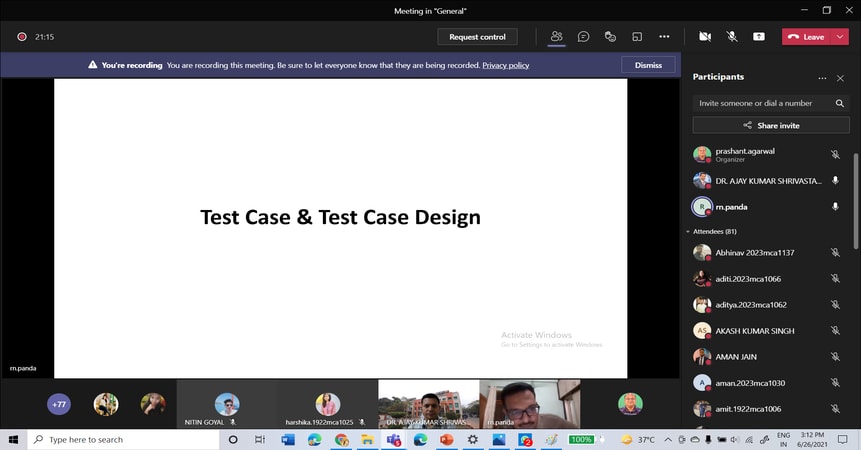Click the search icon in invite box
Screen dimensions: 861x450
pyautogui.click(x=840, y=103)
